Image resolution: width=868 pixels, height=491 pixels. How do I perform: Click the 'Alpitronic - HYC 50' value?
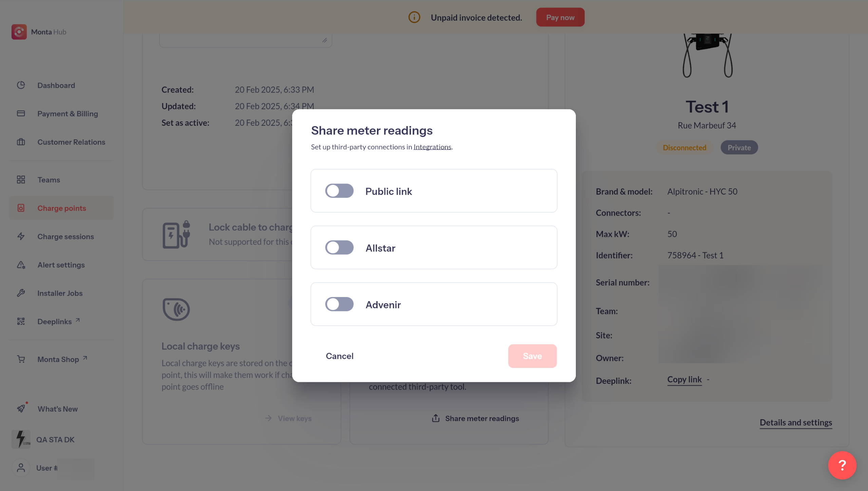tap(702, 192)
